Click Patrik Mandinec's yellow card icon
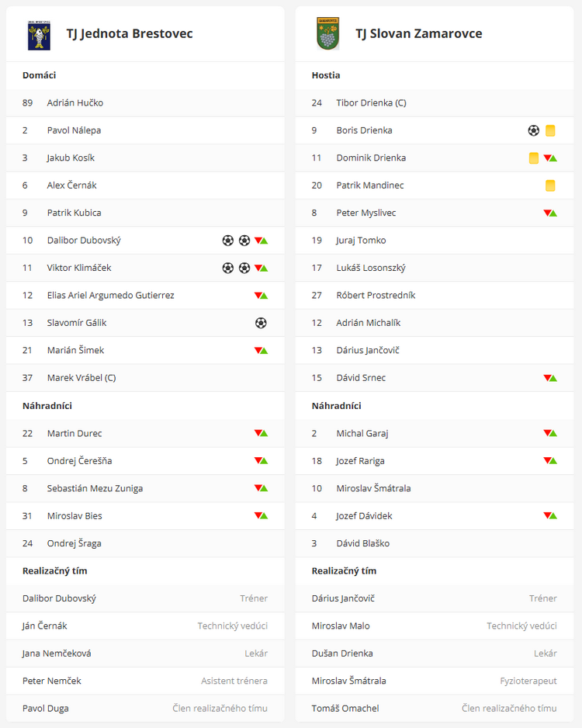 550,185
